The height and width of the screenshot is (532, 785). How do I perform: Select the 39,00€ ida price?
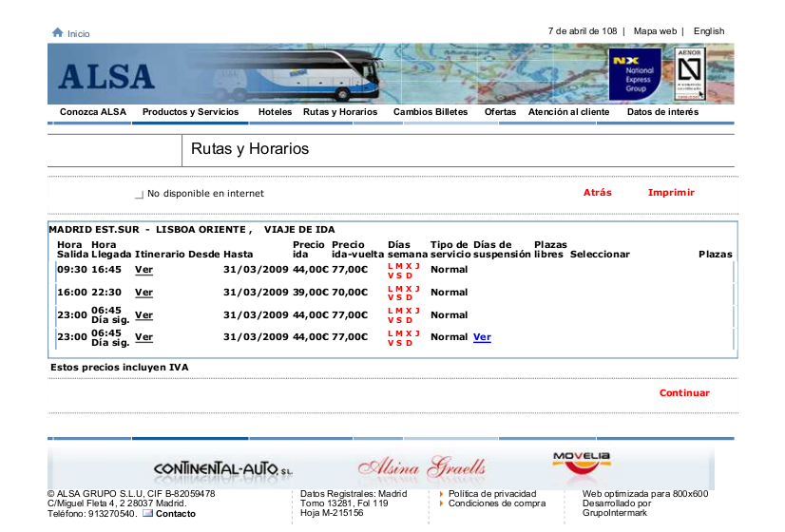(311, 293)
